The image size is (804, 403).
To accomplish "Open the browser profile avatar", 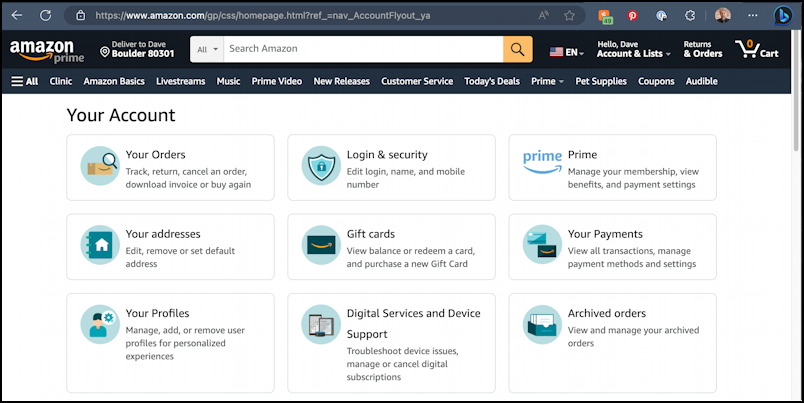I will 722,15.
